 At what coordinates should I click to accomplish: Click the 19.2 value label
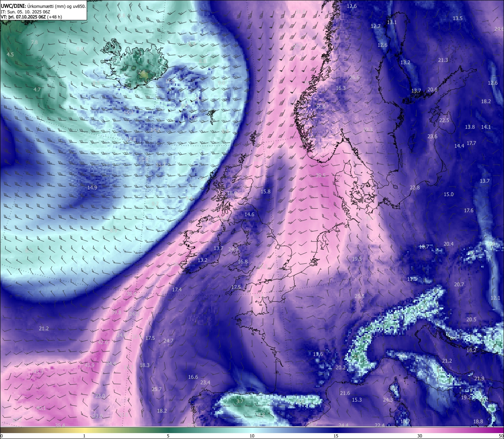point(466,397)
